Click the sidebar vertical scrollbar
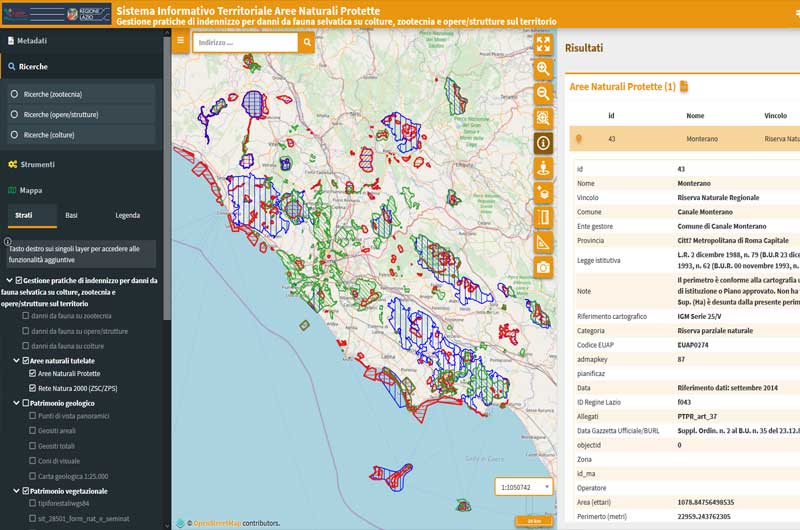The height and width of the screenshot is (530, 800). [167, 179]
